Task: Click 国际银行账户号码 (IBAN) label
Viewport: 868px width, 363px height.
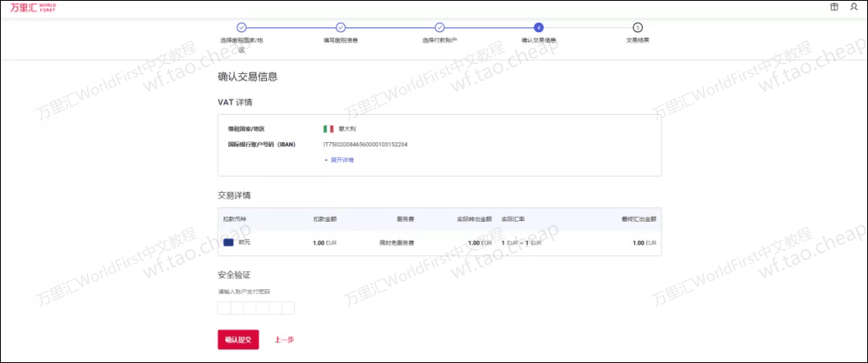Action: tap(262, 145)
